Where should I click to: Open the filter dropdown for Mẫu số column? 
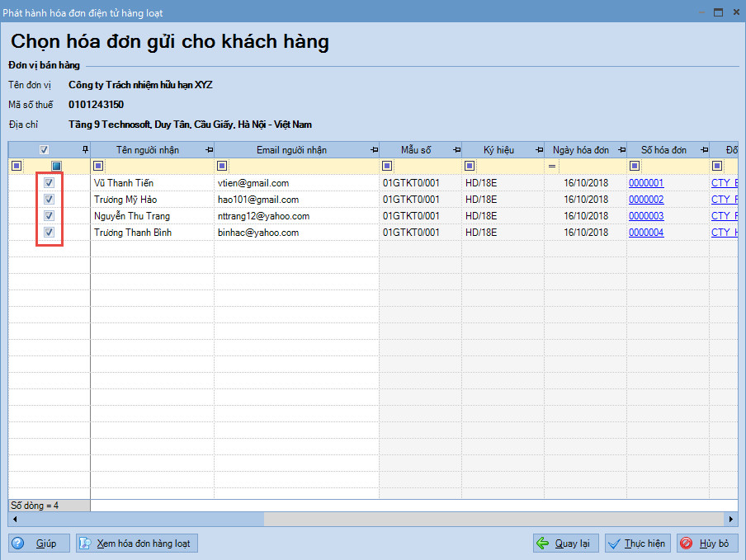386,166
